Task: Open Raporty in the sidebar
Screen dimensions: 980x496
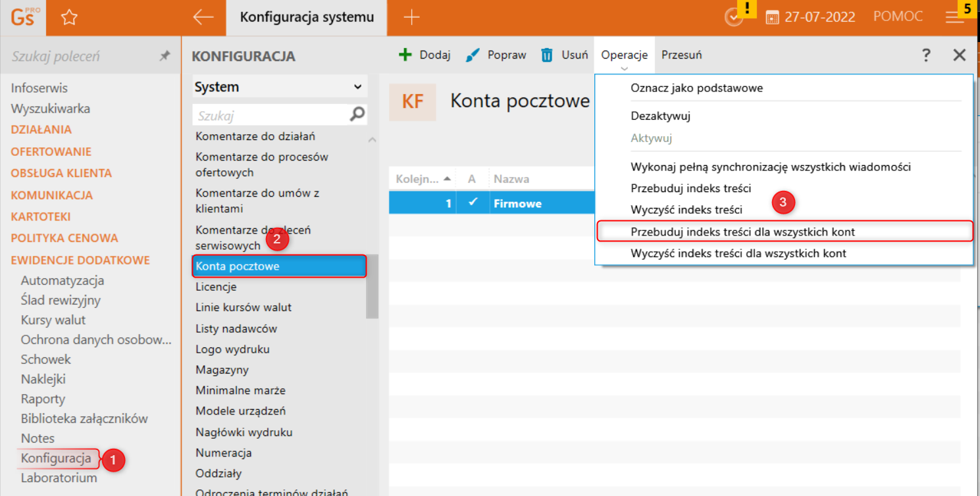Action: [x=43, y=399]
